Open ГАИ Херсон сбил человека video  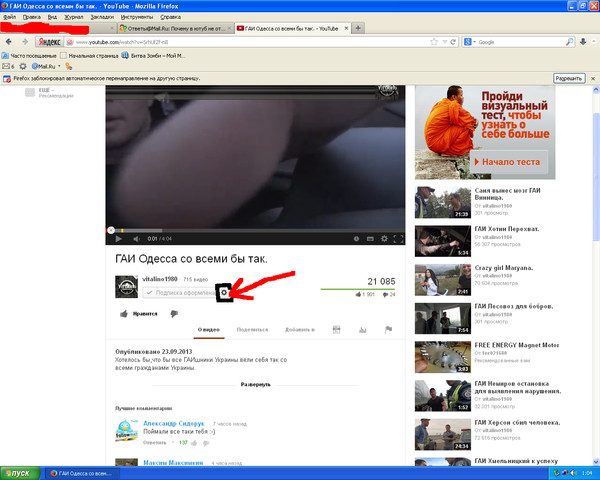coord(517,423)
